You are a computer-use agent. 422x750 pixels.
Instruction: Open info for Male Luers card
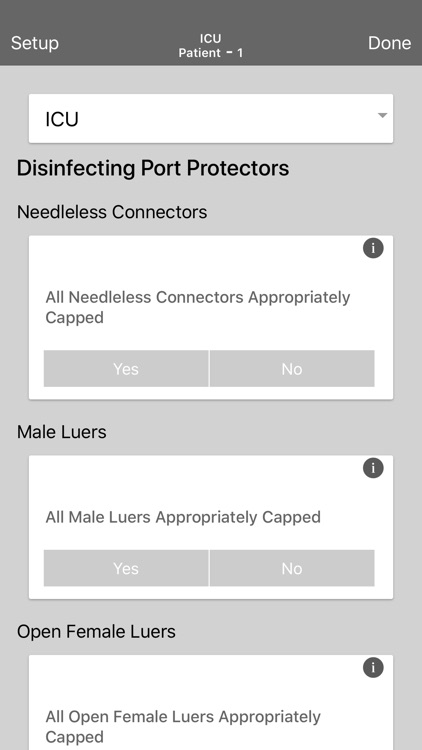click(x=373, y=468)
